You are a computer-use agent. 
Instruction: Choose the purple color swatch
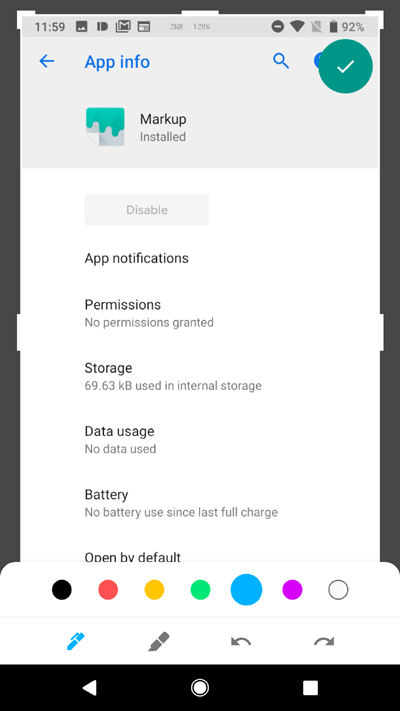pyautogui.click(x=292, y=590)
